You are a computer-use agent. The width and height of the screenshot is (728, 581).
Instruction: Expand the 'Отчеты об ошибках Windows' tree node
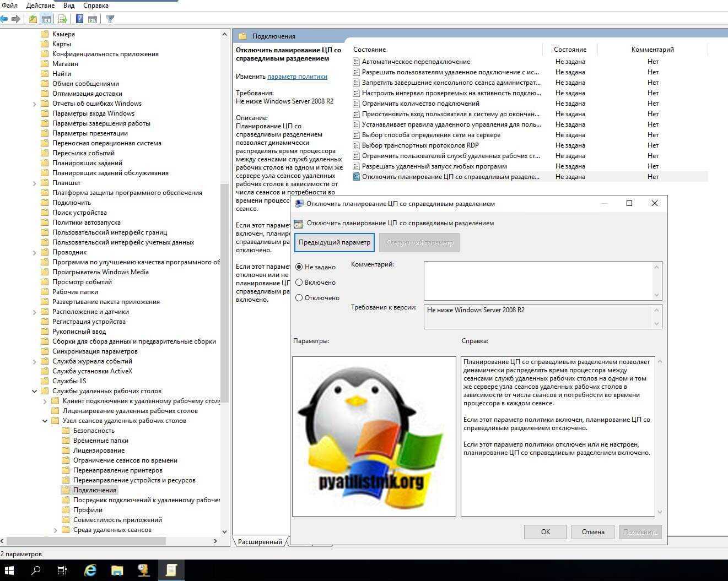pyautogui.click(x=35, y=104)
